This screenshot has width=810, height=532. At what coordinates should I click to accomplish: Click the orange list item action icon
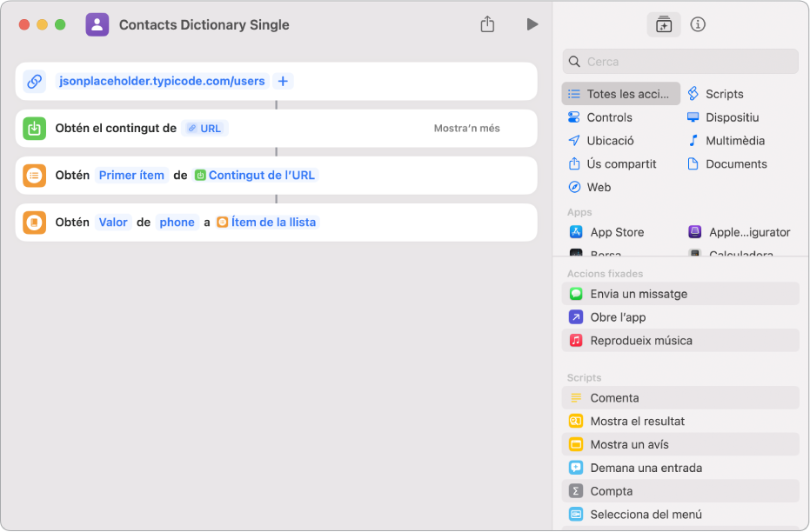pyautogui.click(x=35, y=176)
